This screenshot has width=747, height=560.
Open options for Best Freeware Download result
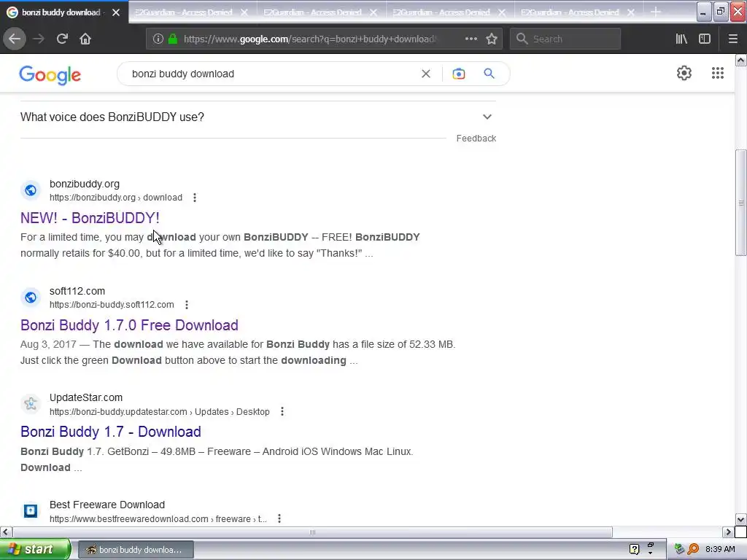tap(279, 518)
